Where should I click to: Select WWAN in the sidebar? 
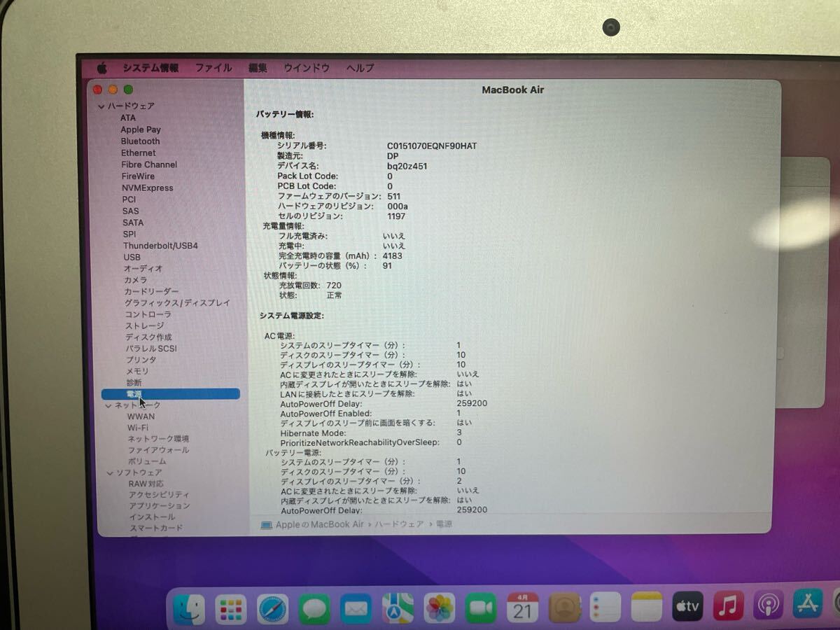141,416
